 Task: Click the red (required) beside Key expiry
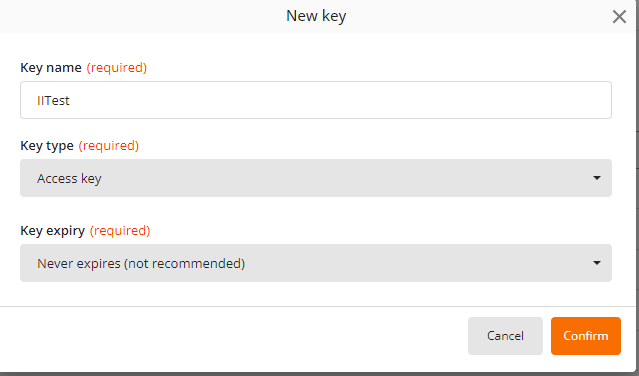[x=120, y=231]
